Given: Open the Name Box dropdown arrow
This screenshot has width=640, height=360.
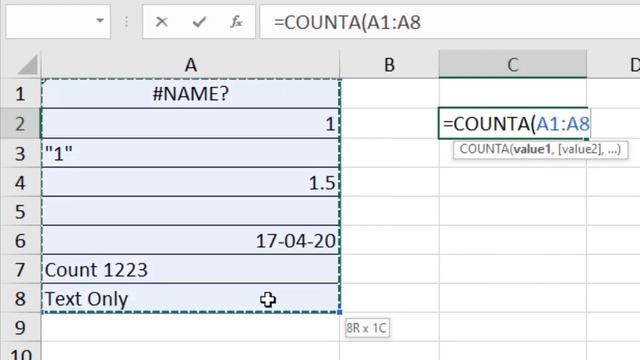Looking at the screenshot, I should click(x=100, y=20).
